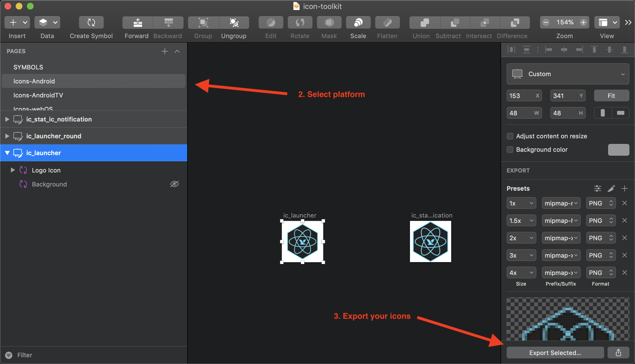Viewport: 635px width, 364px height.
Task: Add a new export preset
Action: [625, 188]
